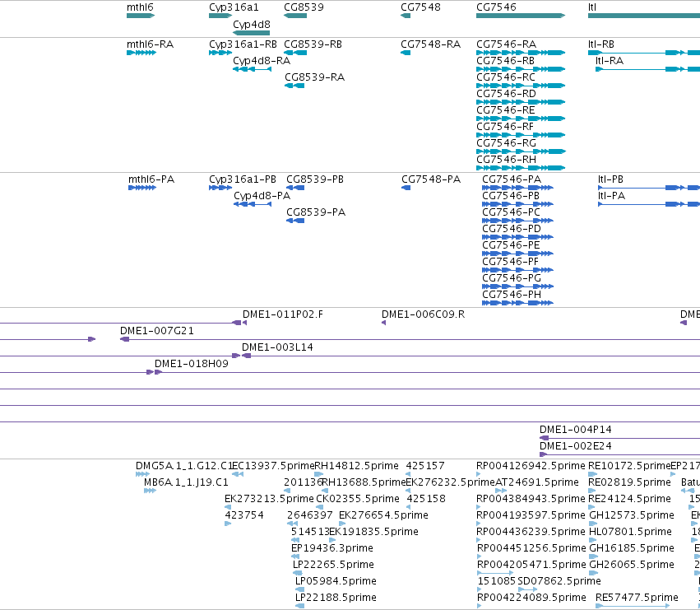Screen dimensions: 700x610
Task: Select BAC label DME1-018H09
Action: [x=191, y=364]
